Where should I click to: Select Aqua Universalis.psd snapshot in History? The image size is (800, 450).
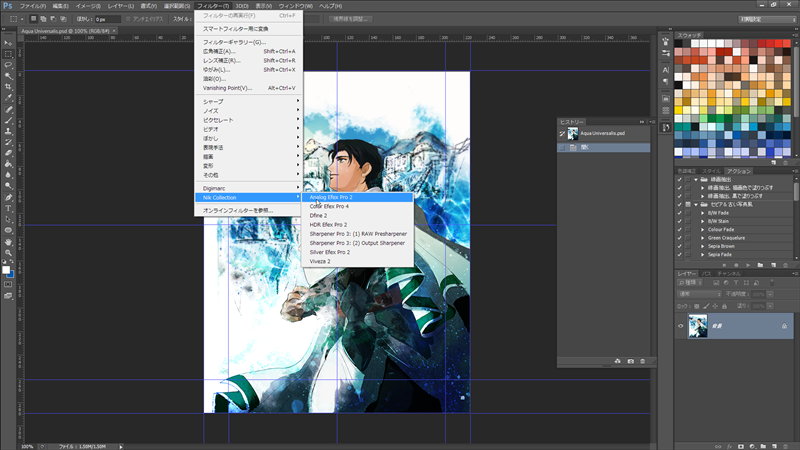tap(604, 134)
